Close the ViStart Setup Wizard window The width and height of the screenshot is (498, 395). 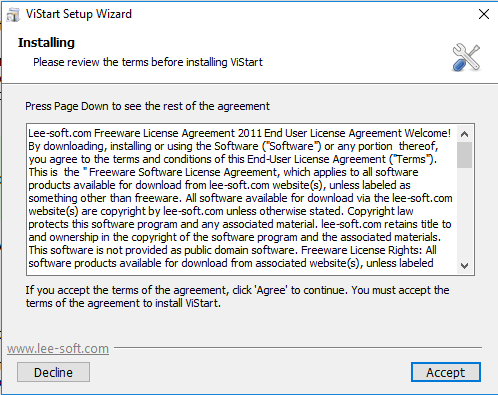click(484, 14)
